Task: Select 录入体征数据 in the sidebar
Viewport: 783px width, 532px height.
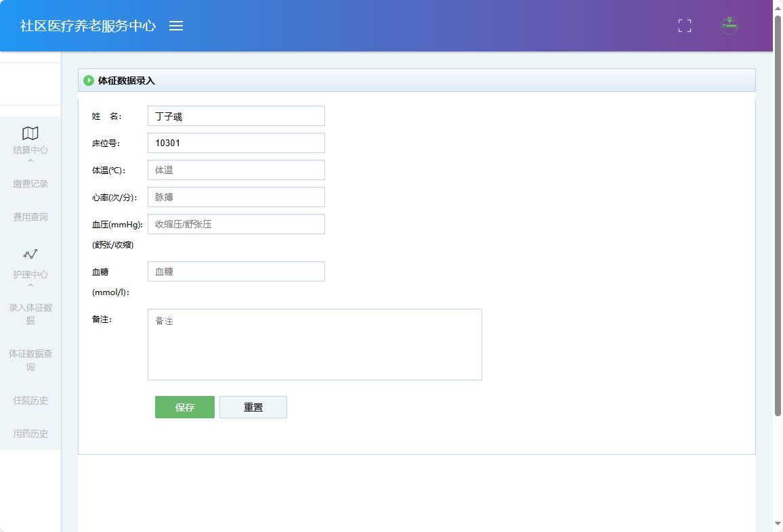Action: pyautogui.click(x=30, y=313)
